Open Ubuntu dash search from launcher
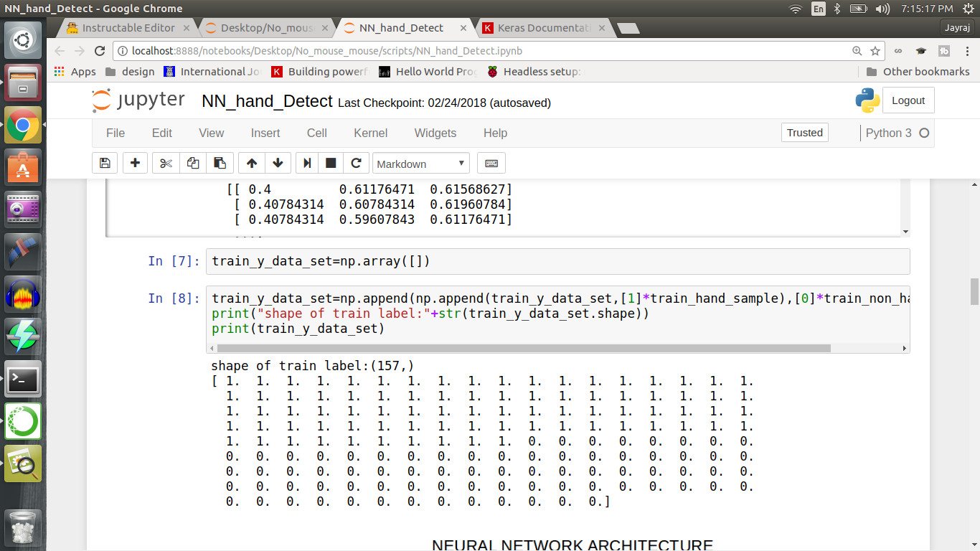 tap(23, 40)
